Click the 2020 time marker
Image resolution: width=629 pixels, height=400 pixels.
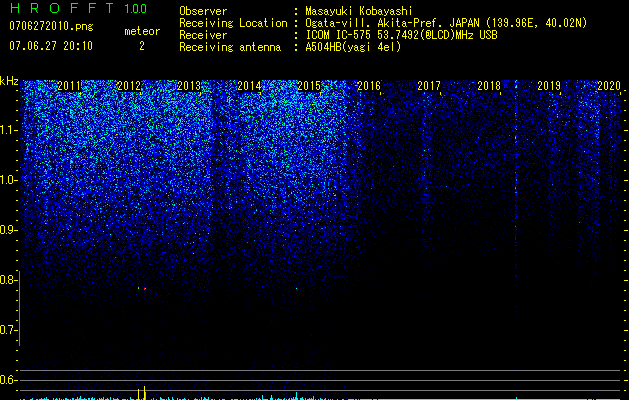coord(609,86)
